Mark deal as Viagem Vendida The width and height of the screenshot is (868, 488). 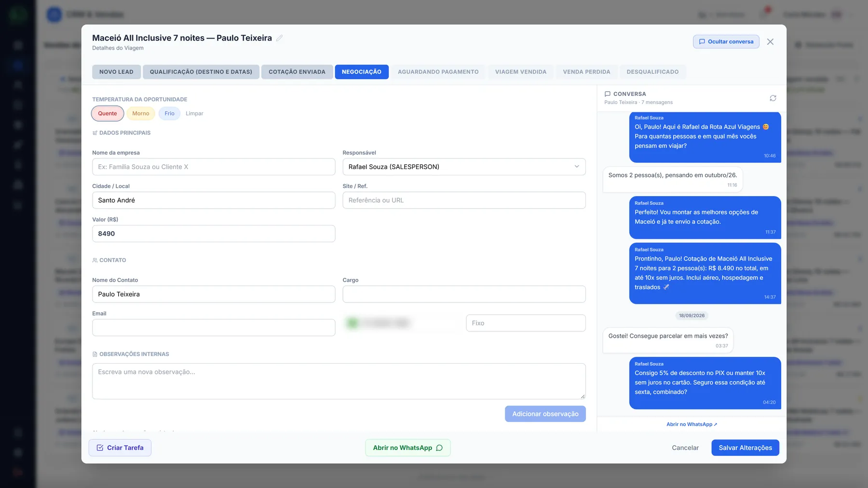[521, 72]
